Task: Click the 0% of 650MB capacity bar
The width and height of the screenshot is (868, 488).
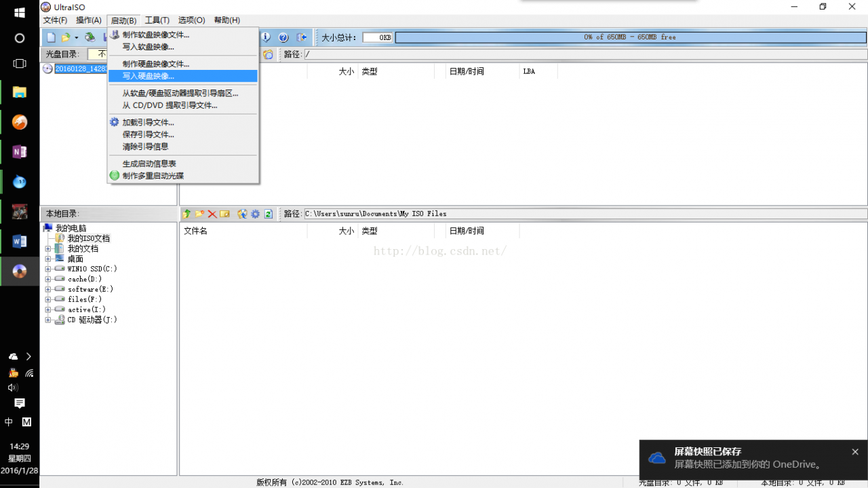Action: [630, 37]
